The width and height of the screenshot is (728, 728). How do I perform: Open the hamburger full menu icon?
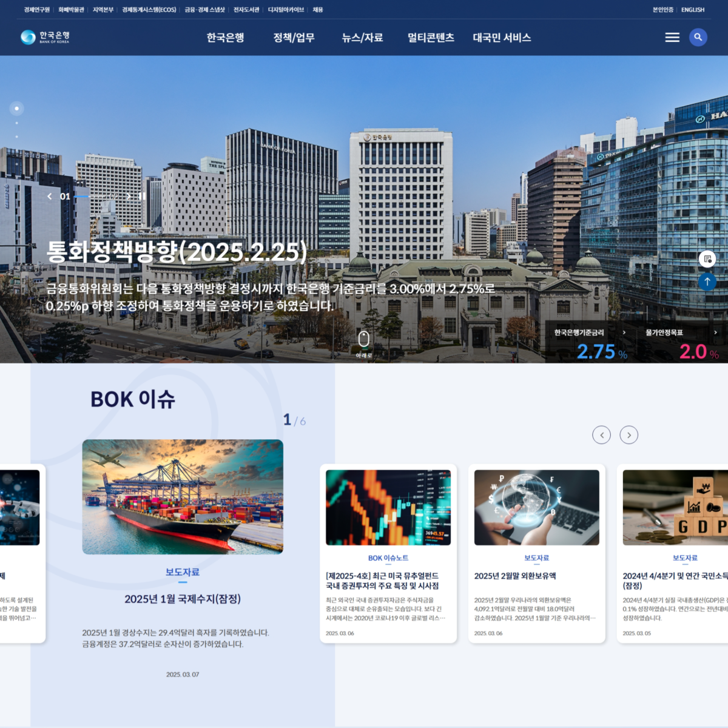pyautogui.click(x=672, y=38)
